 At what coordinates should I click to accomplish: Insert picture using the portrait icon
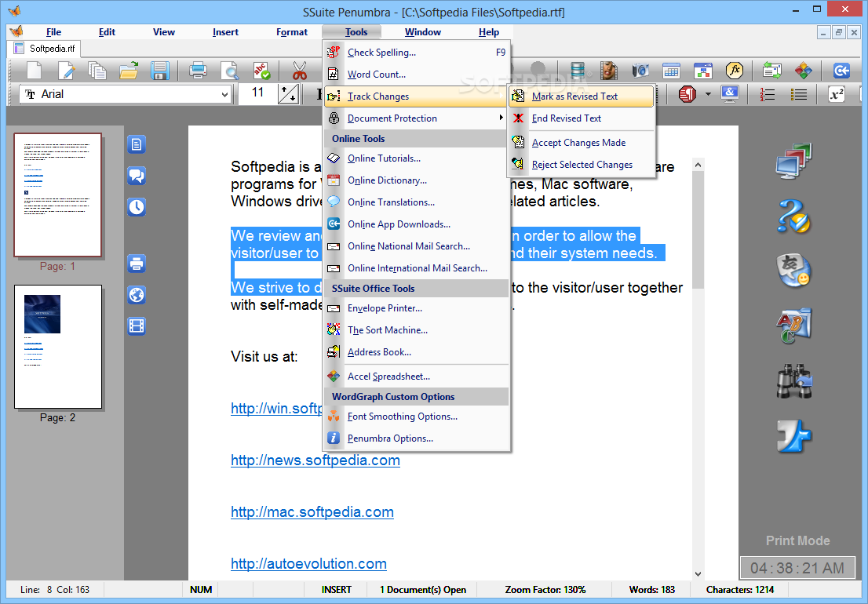[609, 71]
